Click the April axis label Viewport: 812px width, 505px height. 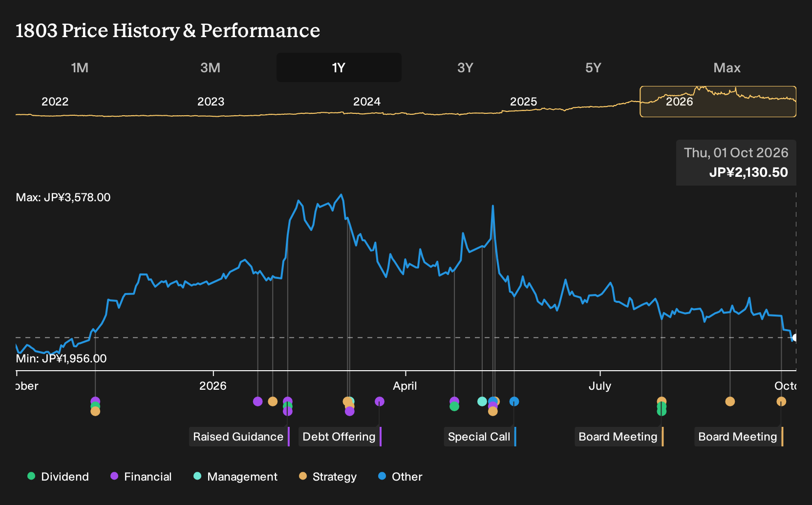405,386
